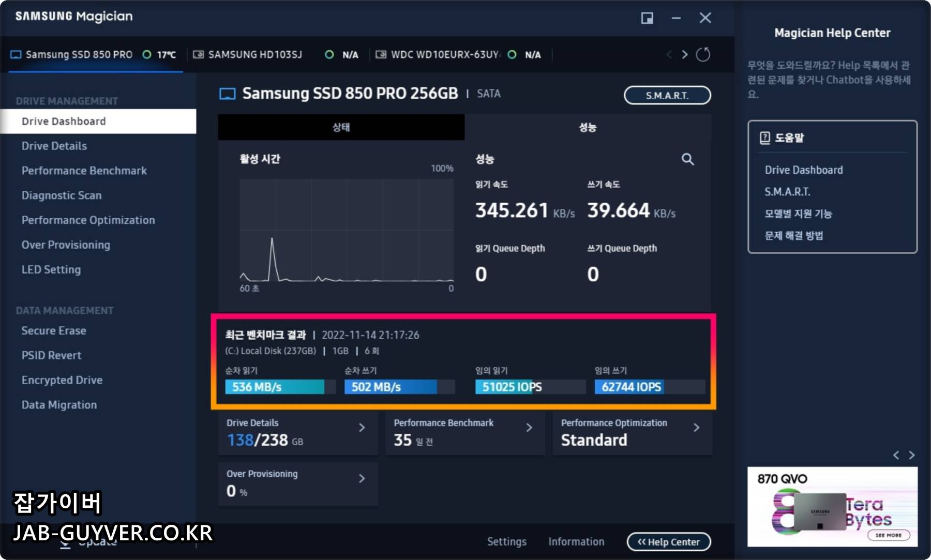Refresh the drive list with the circular arrow icon

tap(703, 54)
